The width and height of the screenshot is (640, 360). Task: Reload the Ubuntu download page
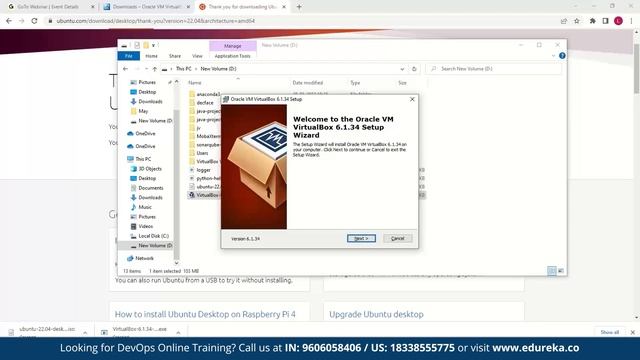click(x=34, y=21)
